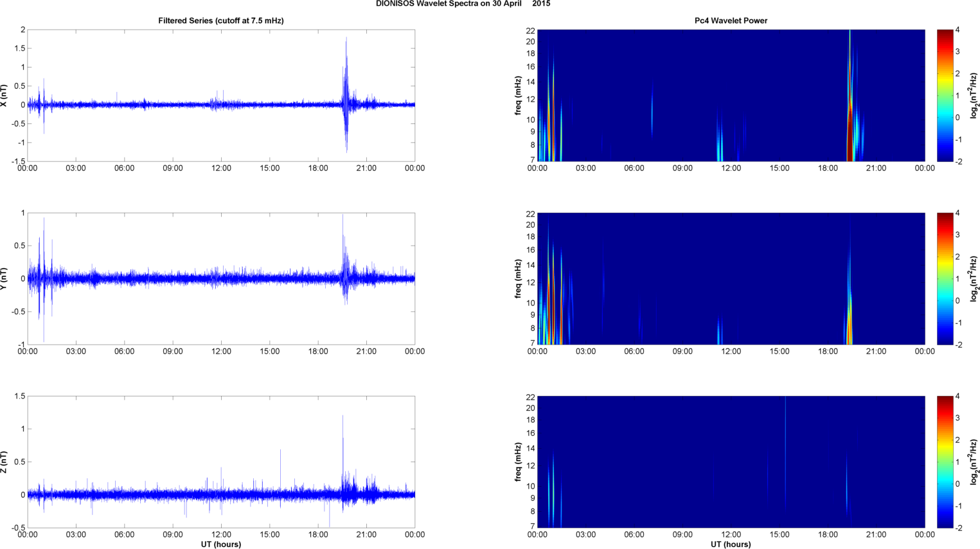Click the 4 tick on top colorbar
Image resolution: width=980 pixels, height=549 pixels.
958,30
